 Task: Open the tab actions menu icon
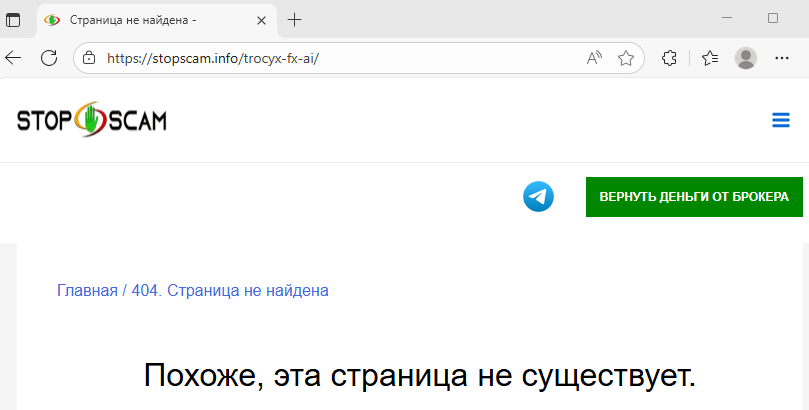tap(13, 20)
